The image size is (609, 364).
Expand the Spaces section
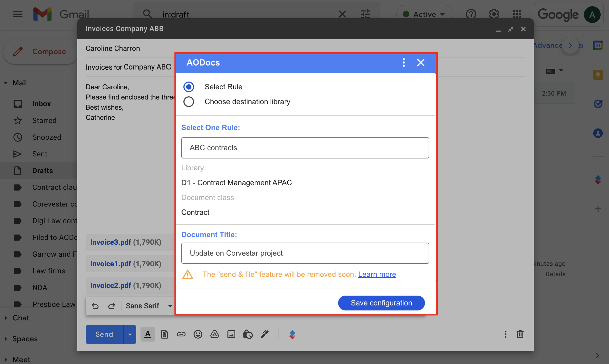[x=6, y=339]
